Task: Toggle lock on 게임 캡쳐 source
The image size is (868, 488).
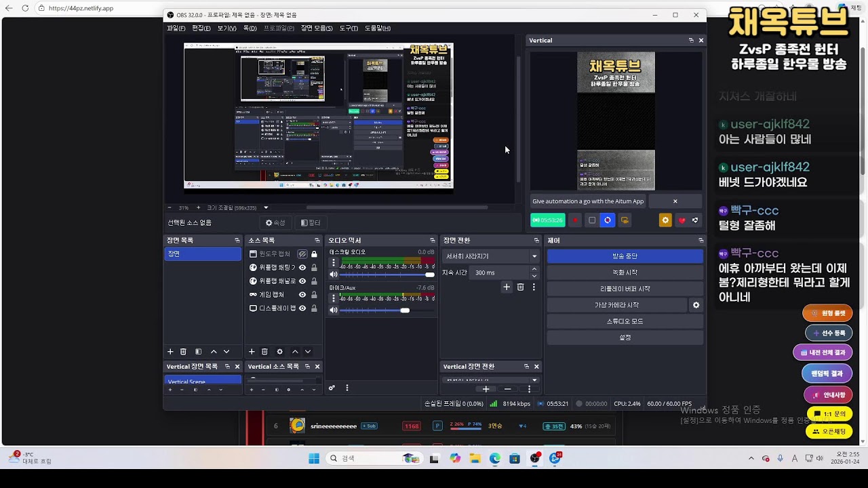Action: click(314, 295)
